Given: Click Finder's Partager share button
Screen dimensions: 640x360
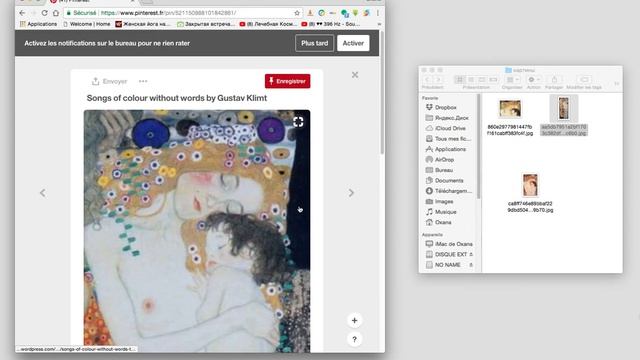Looking at the screenshot, I should click(554, 80).
